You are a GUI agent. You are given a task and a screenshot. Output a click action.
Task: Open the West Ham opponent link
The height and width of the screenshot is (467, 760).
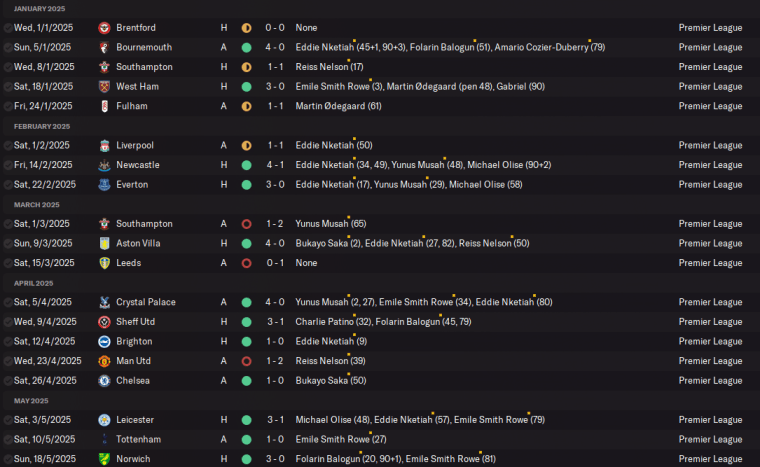tap(137, 87)
